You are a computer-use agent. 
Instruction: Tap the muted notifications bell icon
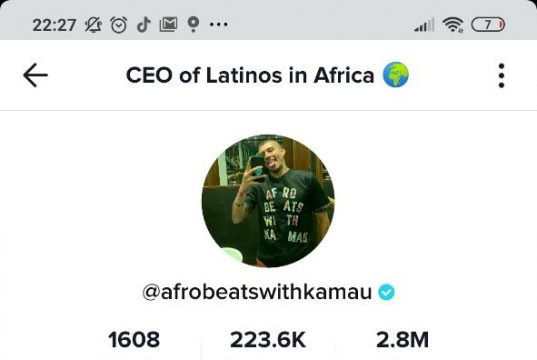pyautogui.click(x=93, y=25)
